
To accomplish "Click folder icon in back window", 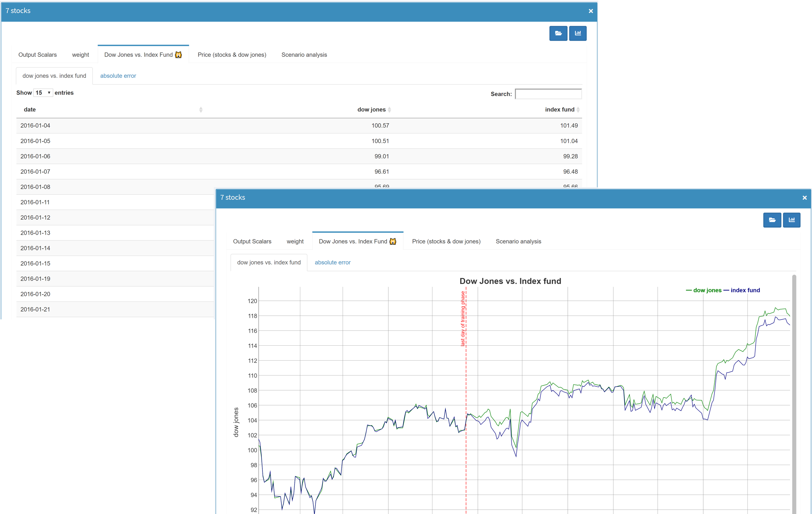I will tap(558, 33).
